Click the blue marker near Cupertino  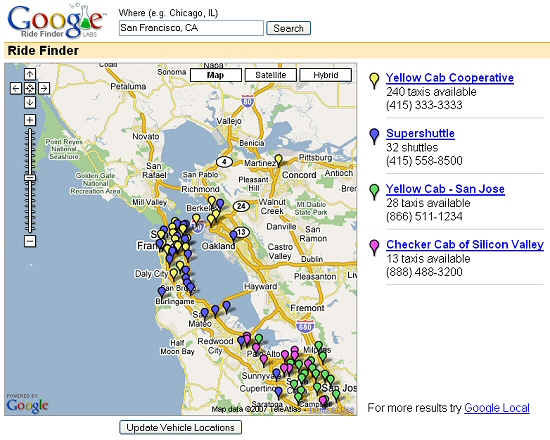point(279,393)
